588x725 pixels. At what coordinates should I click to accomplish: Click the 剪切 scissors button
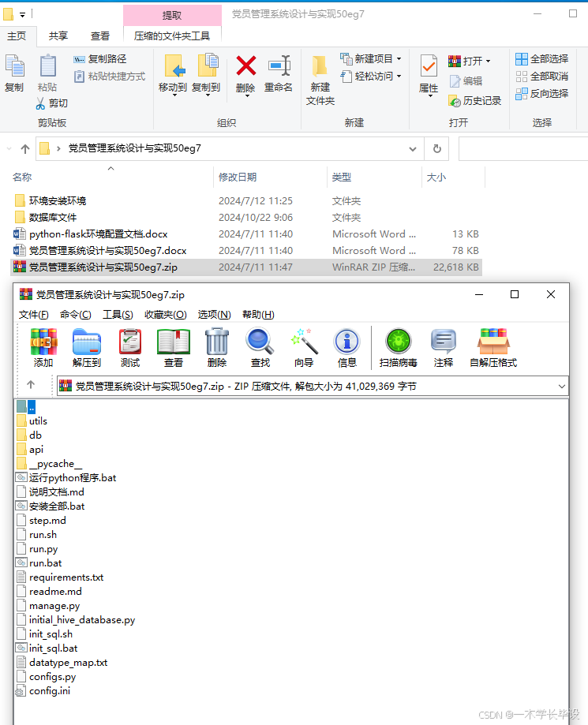coord(52,103)
